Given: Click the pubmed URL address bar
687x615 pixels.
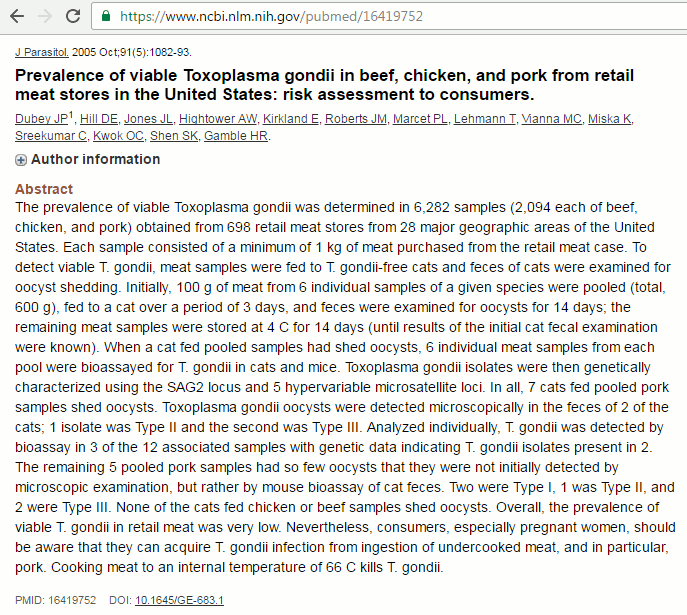Looking at the screenshot, I should (389, 16).
